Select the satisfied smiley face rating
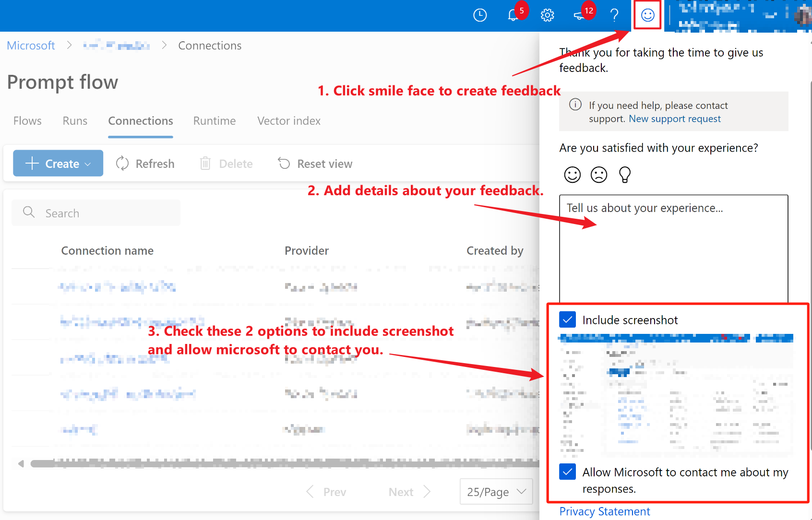This screenshot has width=812, height=520. [x=572, y=175]
